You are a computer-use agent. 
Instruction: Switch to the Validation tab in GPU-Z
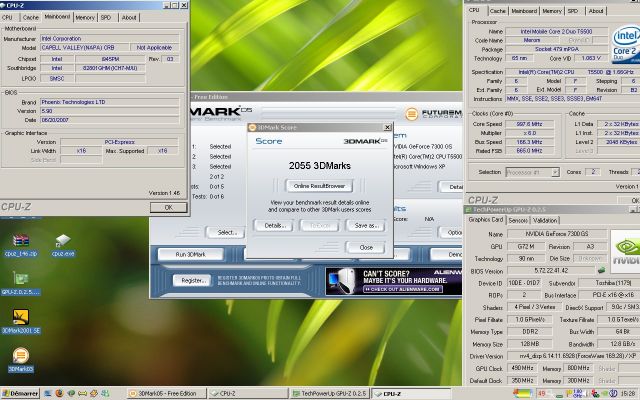point(545,220)
